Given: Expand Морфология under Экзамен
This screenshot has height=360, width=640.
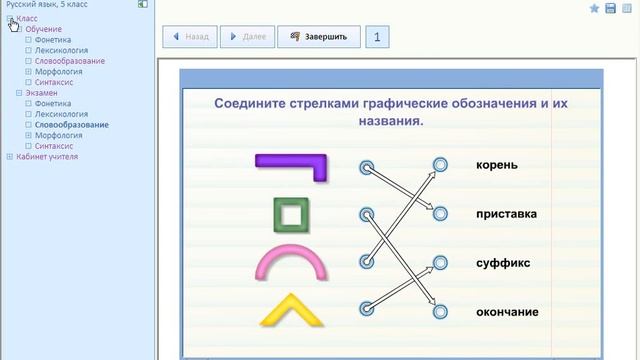Looking at the screenshot, I should (28, 135).
